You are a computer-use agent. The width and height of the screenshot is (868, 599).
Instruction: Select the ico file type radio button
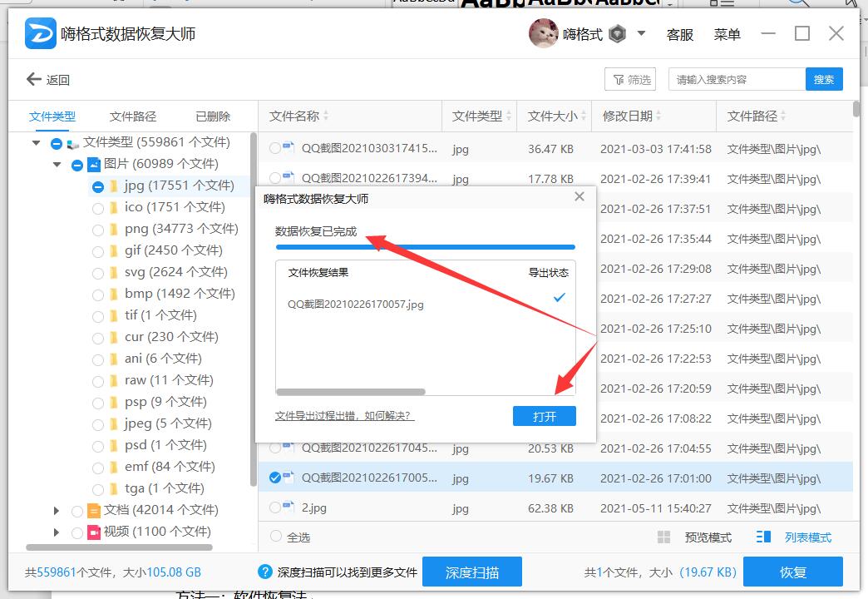point(98,209)
